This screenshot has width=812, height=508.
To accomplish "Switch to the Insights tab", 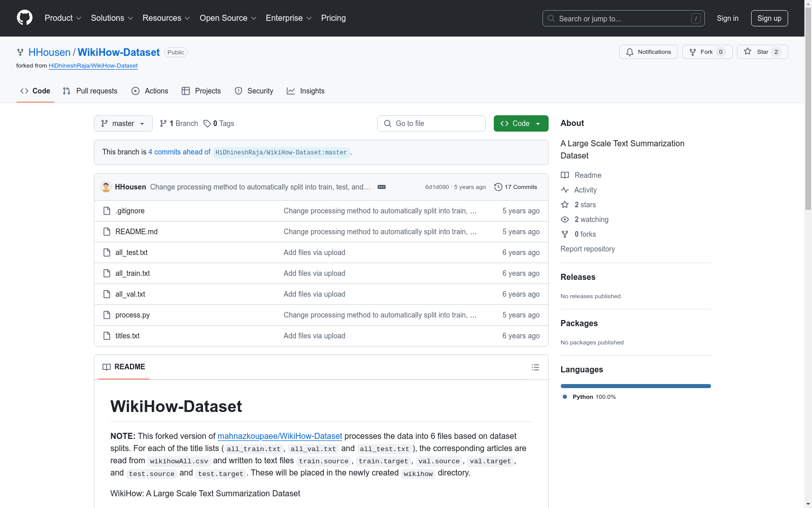I will pos(306,91).
